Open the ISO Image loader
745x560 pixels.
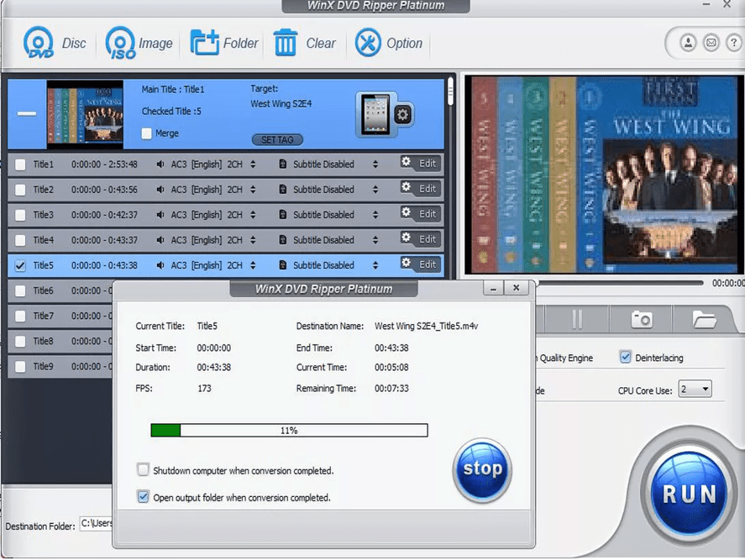coord(121,43)
